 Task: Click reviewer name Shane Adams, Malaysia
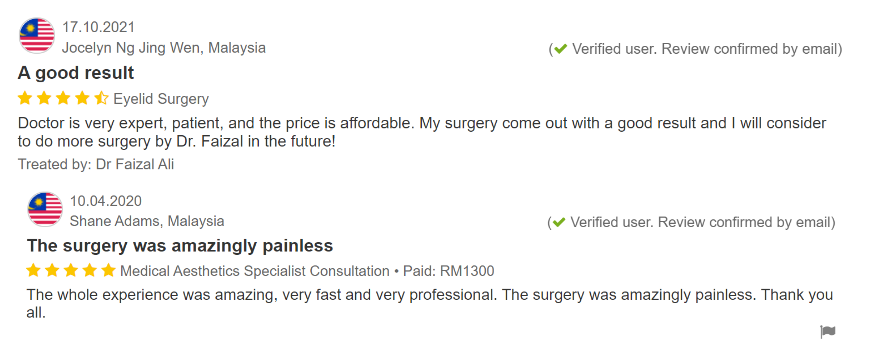[x=147, y=221]
